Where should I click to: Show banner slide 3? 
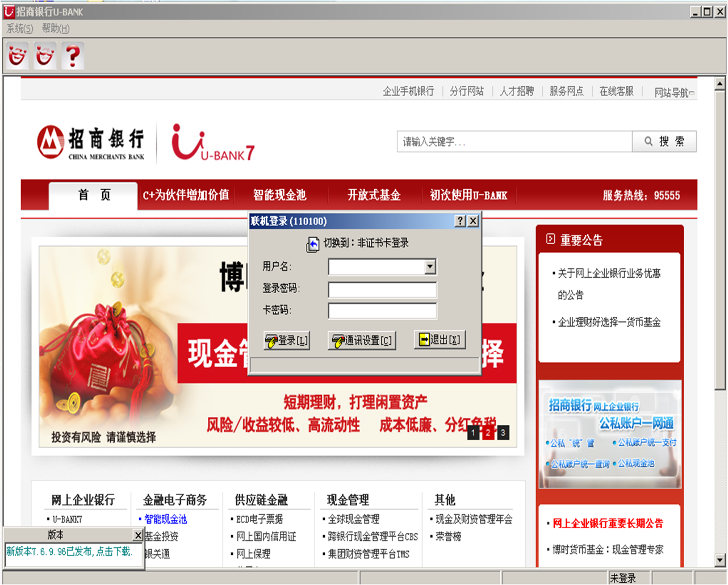503,433
